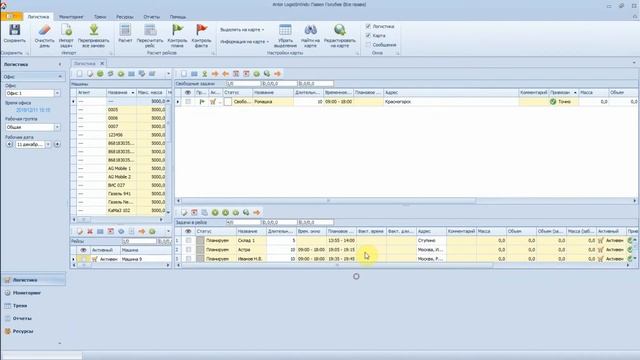Open Привязан column sort arrow

pos(575,93)
